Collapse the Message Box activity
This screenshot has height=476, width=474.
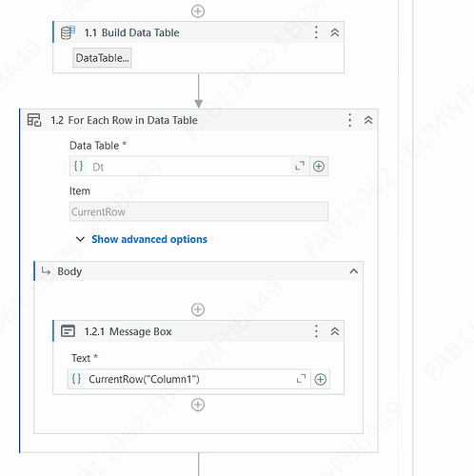point(335,331)
